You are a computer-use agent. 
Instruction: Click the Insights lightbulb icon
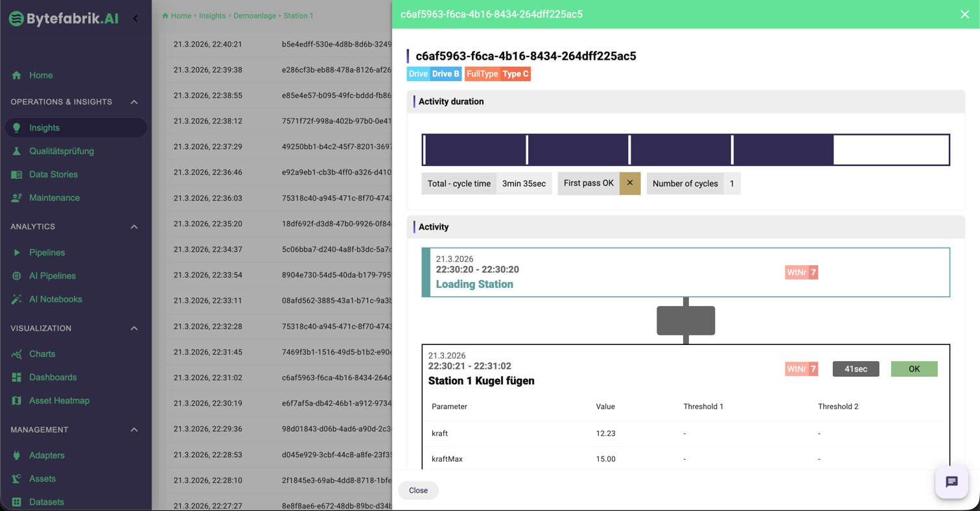(x=17, y=128)
